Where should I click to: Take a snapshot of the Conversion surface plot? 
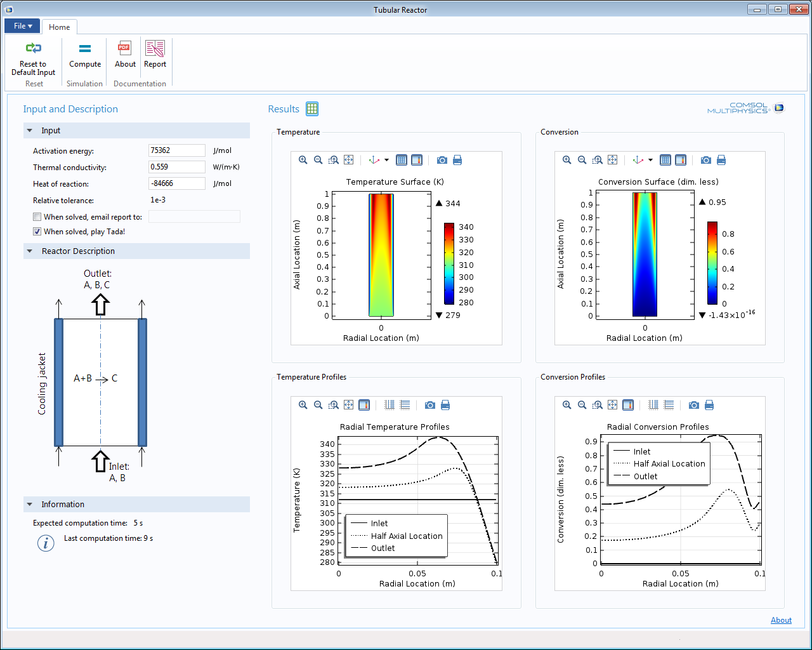(706, 160)
